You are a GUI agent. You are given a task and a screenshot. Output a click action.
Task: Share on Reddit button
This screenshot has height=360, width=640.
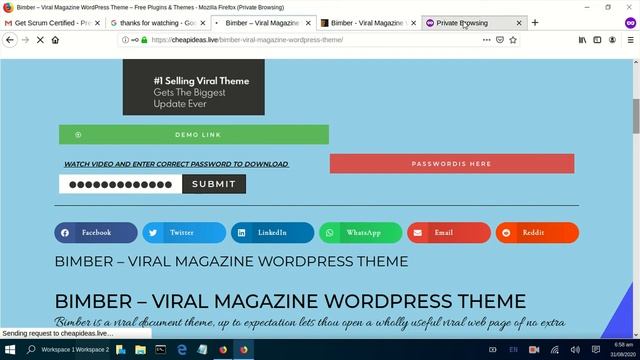click(537, 233)
